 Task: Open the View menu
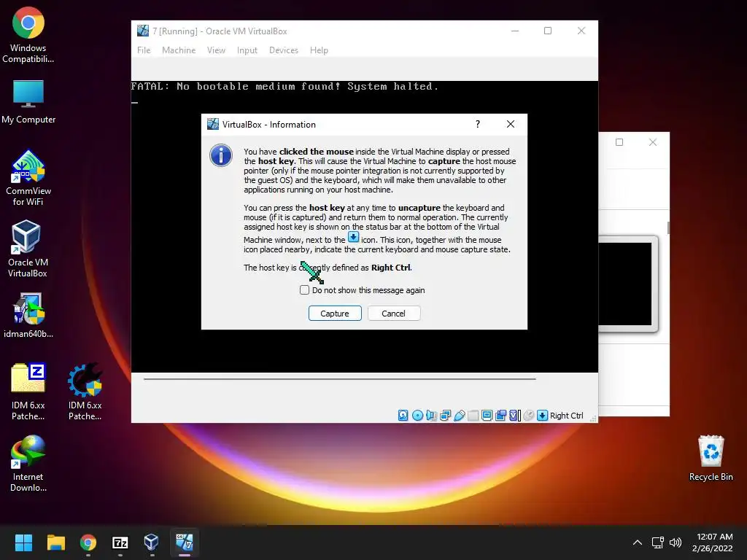(x=216, y=50)
